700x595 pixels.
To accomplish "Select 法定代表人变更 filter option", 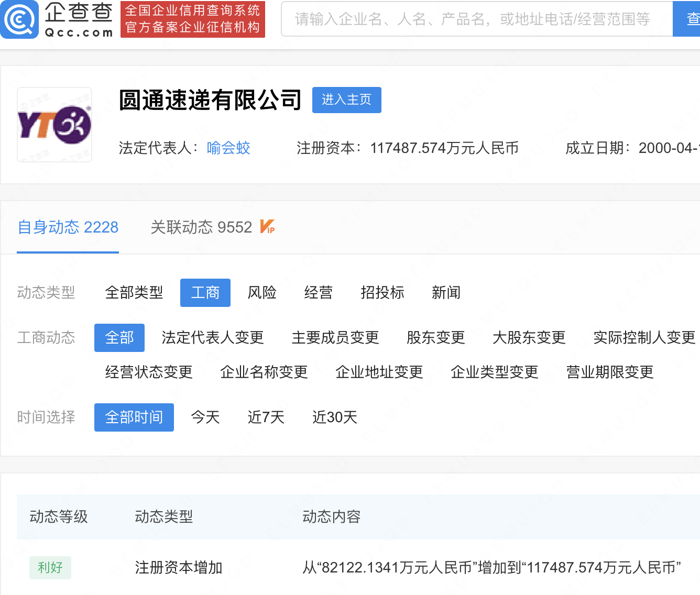I will (x=213, y=338).
